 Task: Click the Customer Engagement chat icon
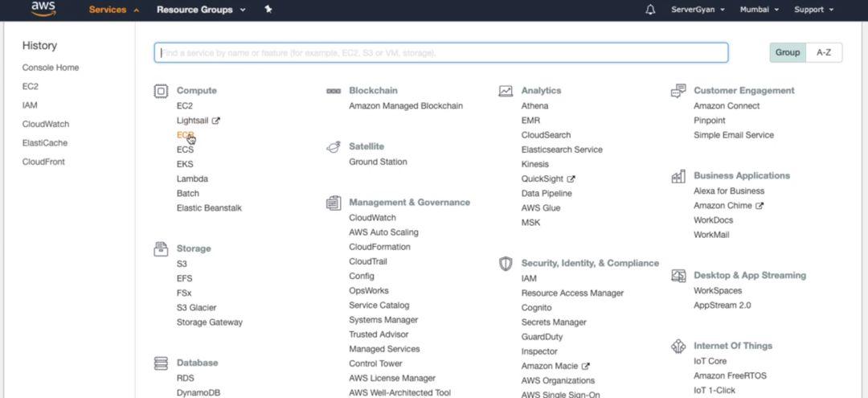pos(678,91)
